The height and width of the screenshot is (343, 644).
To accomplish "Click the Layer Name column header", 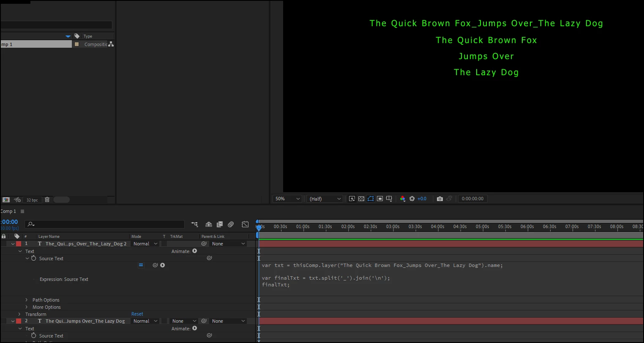I will (49, 237).
